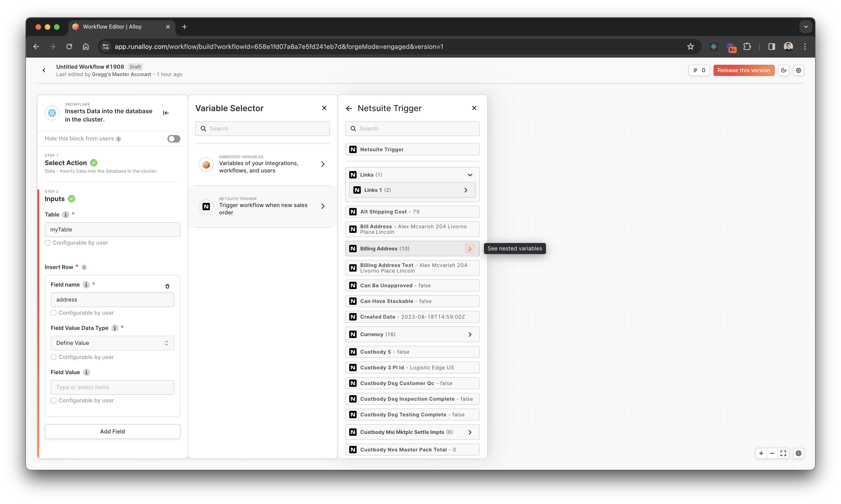Select Created Date variable

[x=412, y=317]
